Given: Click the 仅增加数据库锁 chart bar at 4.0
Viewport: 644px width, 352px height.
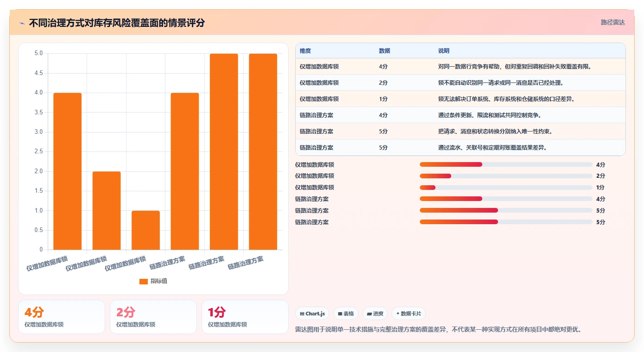Looking at the screenshot, I should coord(68,171).
